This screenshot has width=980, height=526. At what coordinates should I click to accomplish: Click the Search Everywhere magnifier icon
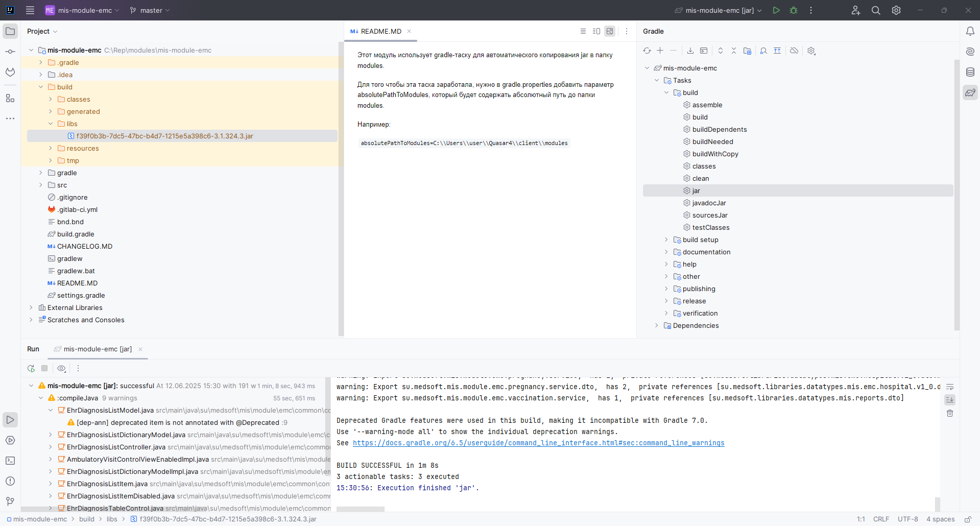876,10
